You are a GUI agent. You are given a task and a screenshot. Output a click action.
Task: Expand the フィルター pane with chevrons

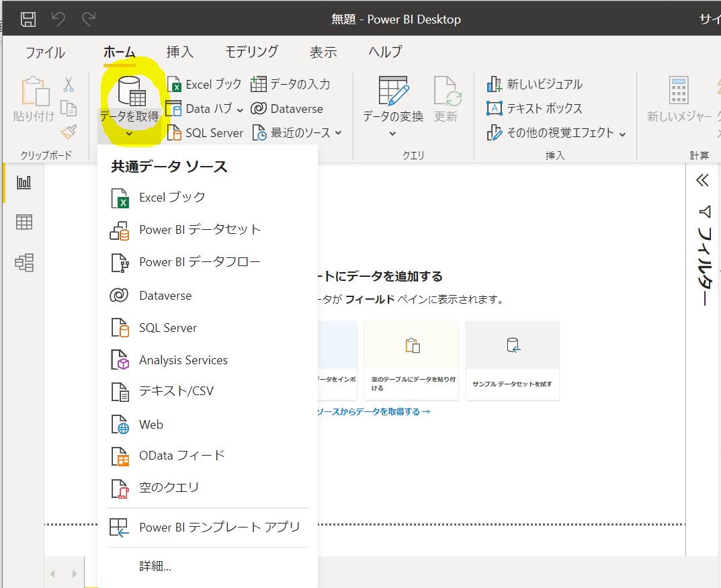pos(702,180)
